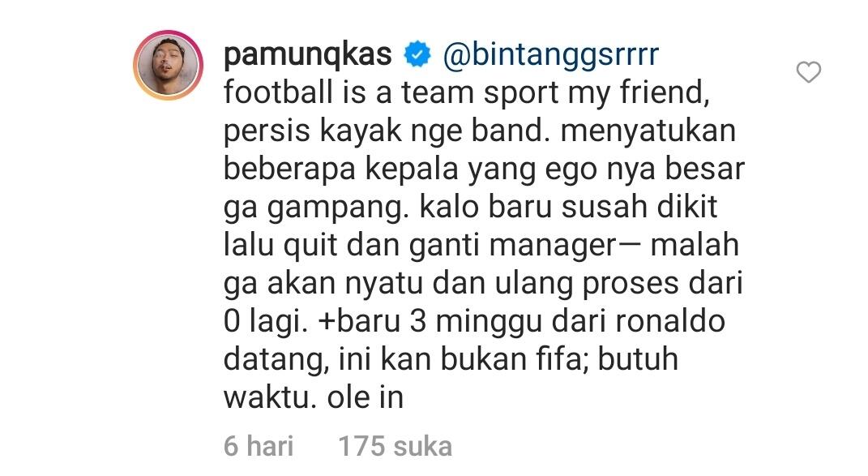Open the @bintanggsrrrr mention link
The height and width of the screenshot is (476, 868).
[551, 56]
